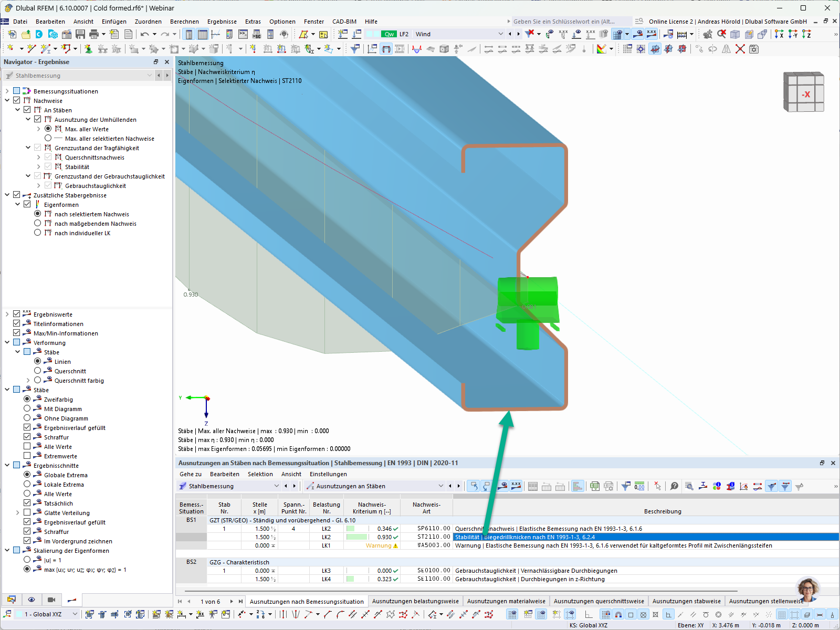The image size is (840, 630).
Task: Click the color palette display icon in the second toolbar
Action: 602,49
